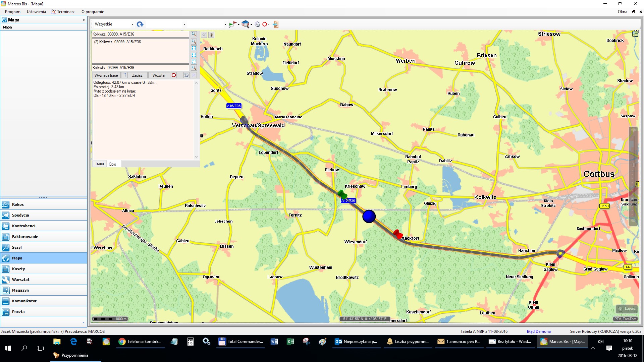The width and height of the screenshot is (644, 362).
Task: Click the green and red flags icon
Action: 232,24
